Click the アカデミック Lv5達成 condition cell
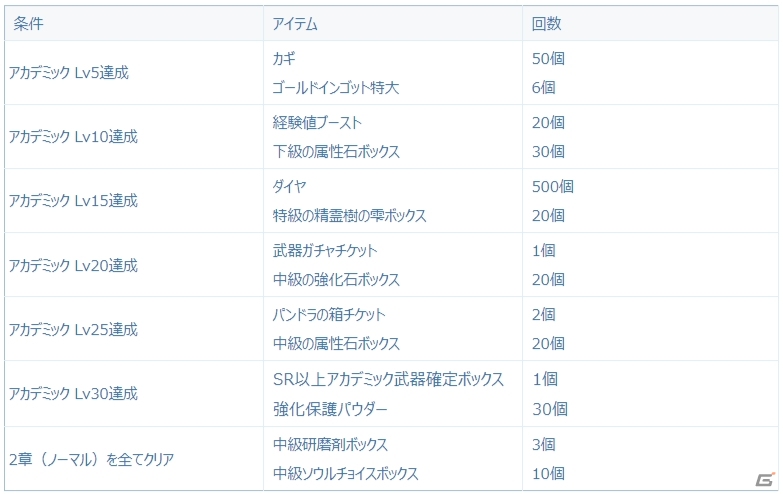783x494 pixels. [x=134, y=73]
